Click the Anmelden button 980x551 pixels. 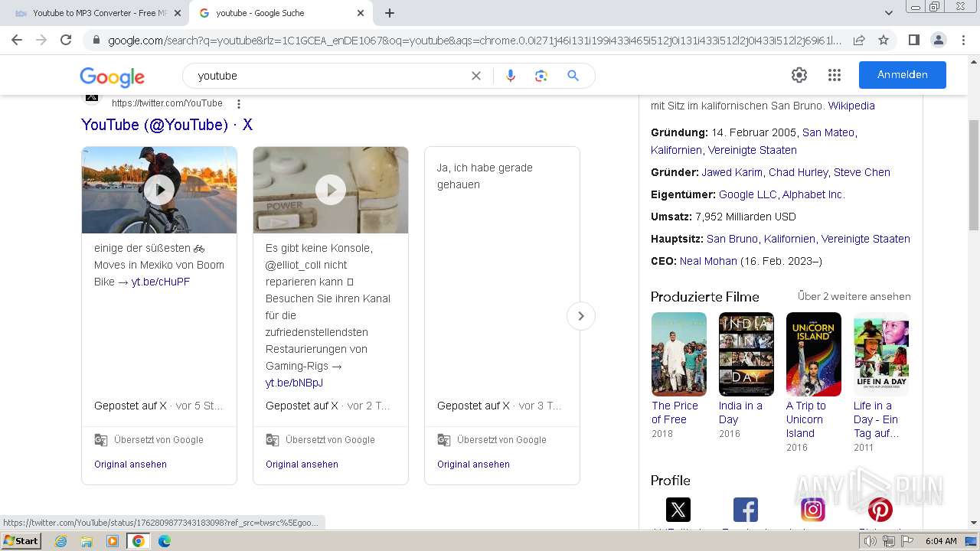902,75
